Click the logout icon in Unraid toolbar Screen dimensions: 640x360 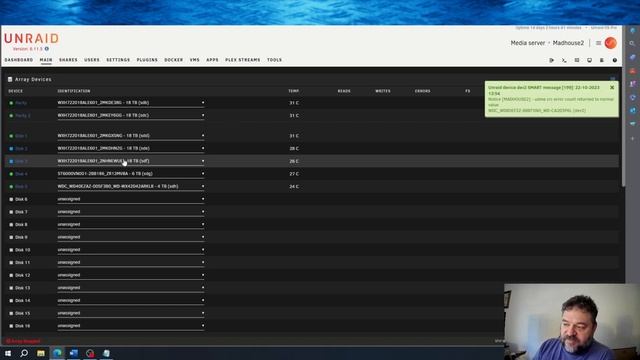[551, 60]
